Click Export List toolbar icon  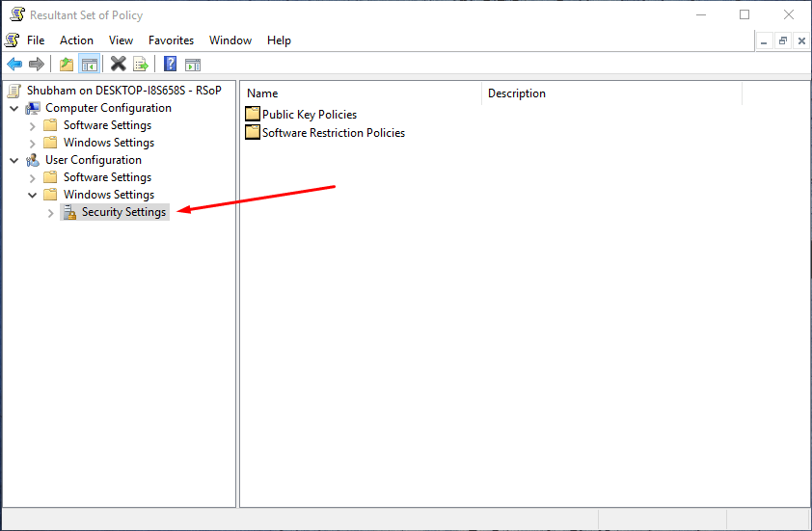coord(141,65)
